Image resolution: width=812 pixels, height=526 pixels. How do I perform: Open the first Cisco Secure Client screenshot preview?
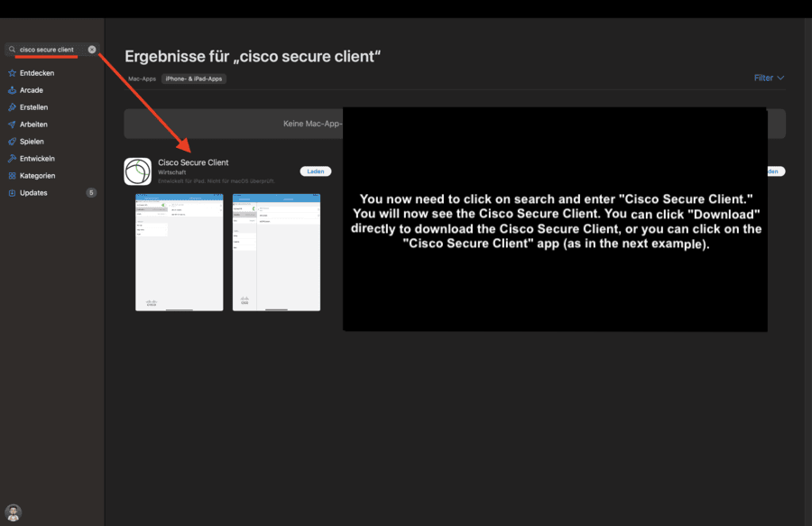point(180,253)
